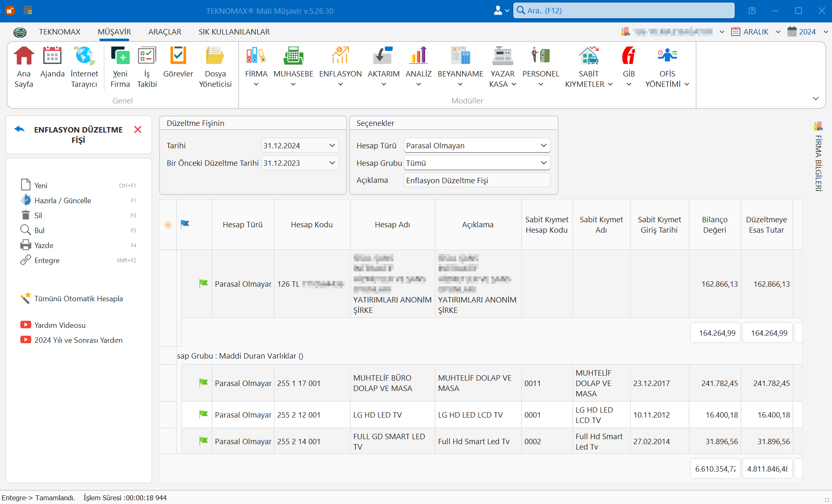832x504 pixels.
Task: Click the Hesap Adı column header
Action: click(x=392, y=224)
